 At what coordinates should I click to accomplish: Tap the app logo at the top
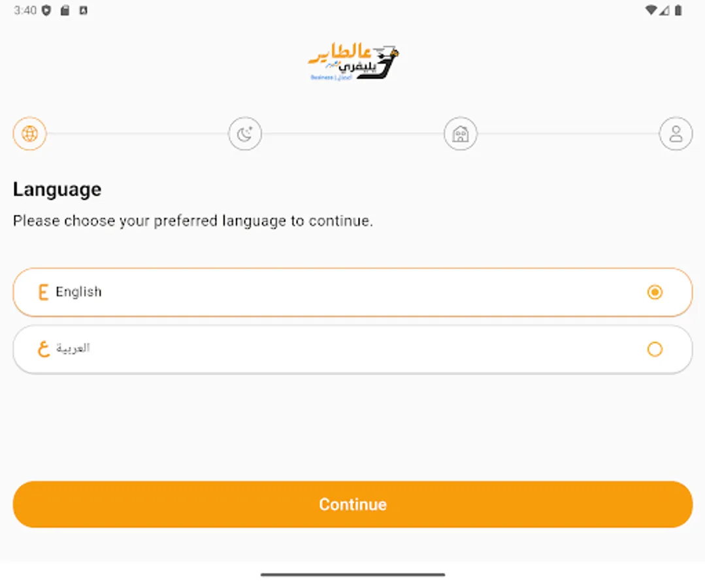[353, 61]
